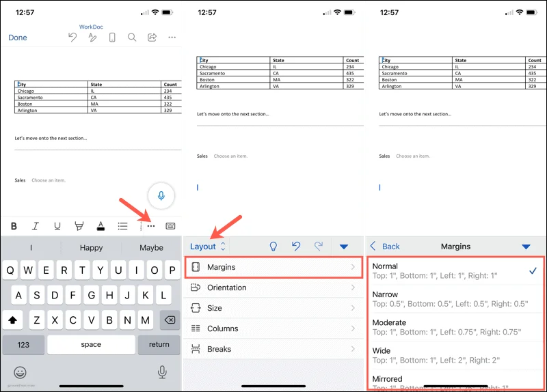This screenshot has height=392, width=547.
Task: Collapse Layout ribbon with down triangle
Action: [x=344, y=247]
